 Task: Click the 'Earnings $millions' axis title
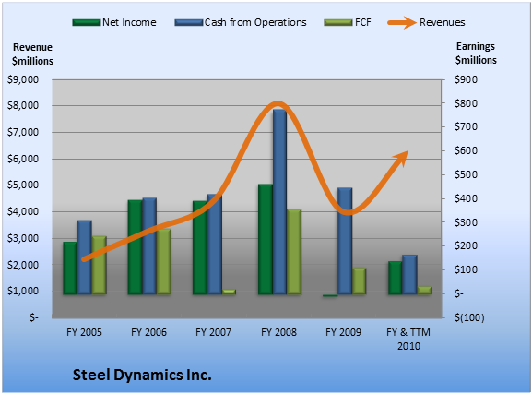click(476, 53)
